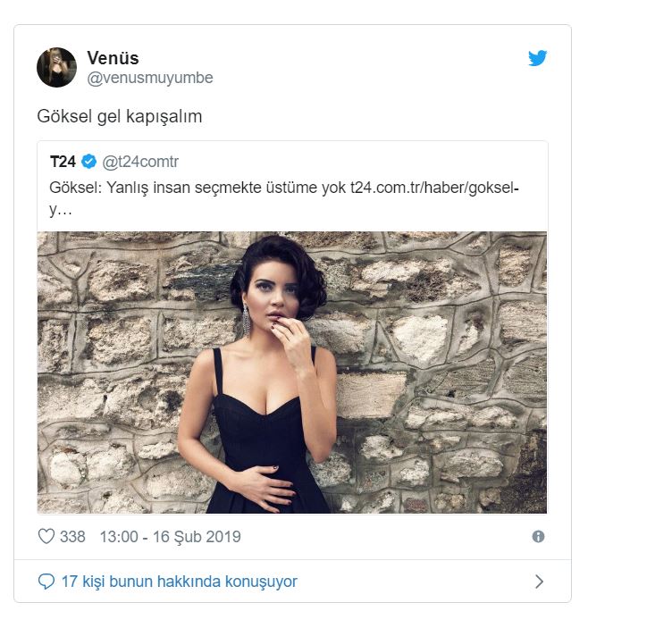Viewport: 672px width, 628px height.
Task: Open Venüs's profile picture
Action: point(56,68)
